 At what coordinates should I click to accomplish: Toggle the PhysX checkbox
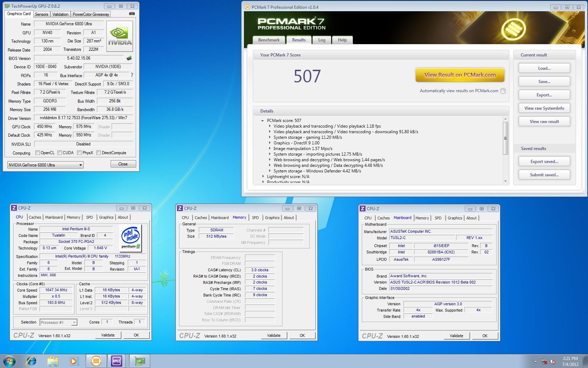pyautogui.click(x=79, y=153)
